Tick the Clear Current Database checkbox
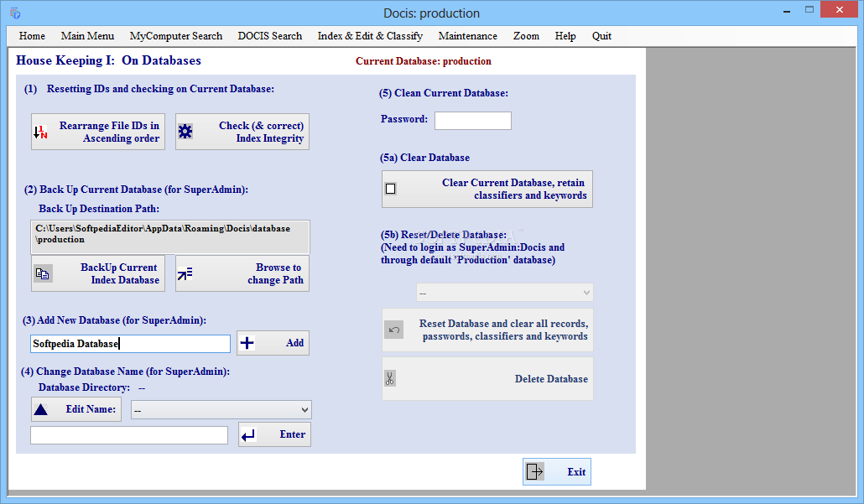The image size is (864, 504). pos(391,189)
